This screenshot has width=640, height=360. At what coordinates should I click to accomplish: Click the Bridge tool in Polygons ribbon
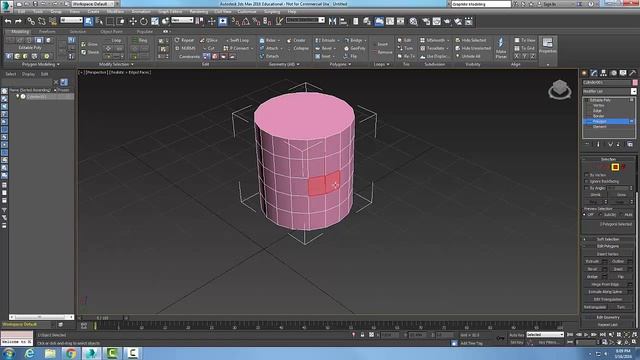(x=354, y=40)
